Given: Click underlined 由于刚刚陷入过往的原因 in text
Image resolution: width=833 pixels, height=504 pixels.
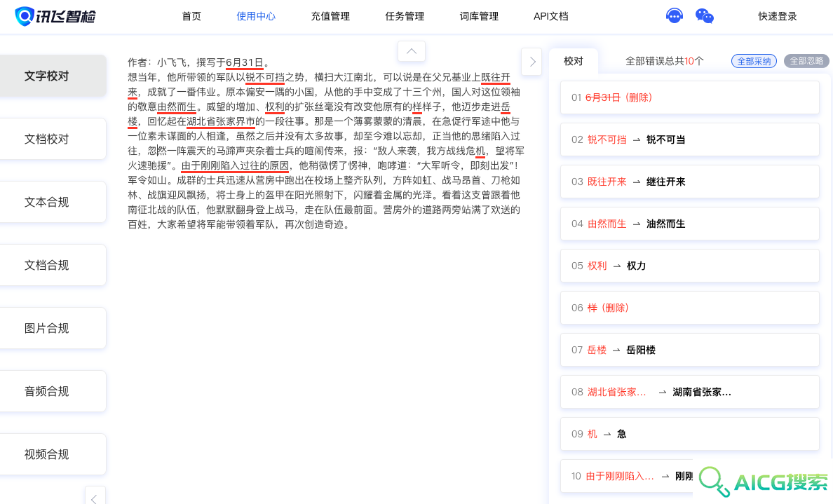Looking at the screenshot, I should click(x=235, y=165).
